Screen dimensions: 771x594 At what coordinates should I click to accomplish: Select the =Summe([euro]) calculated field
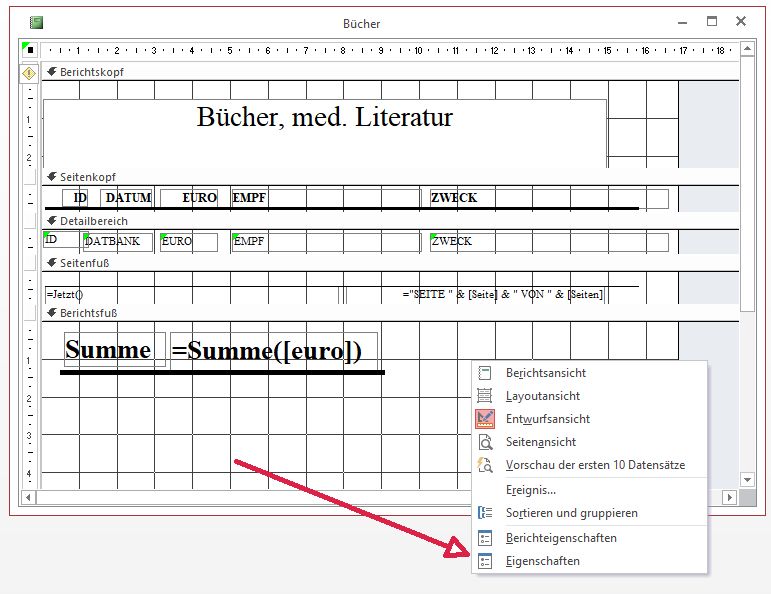point(274,351)
